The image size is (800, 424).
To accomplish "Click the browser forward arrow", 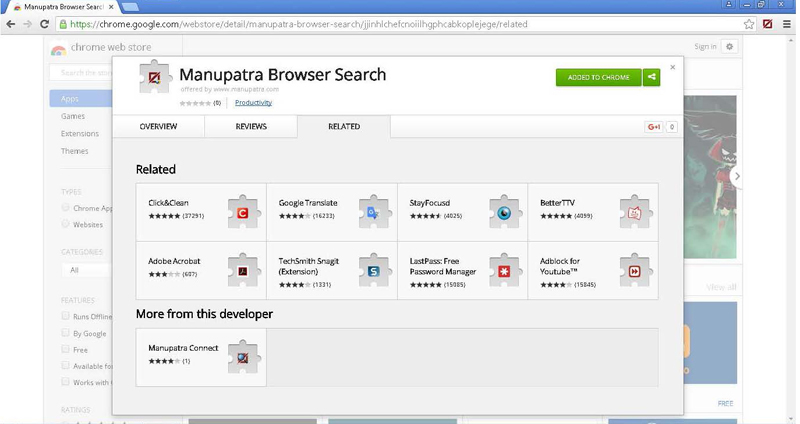I will (28, 24).
